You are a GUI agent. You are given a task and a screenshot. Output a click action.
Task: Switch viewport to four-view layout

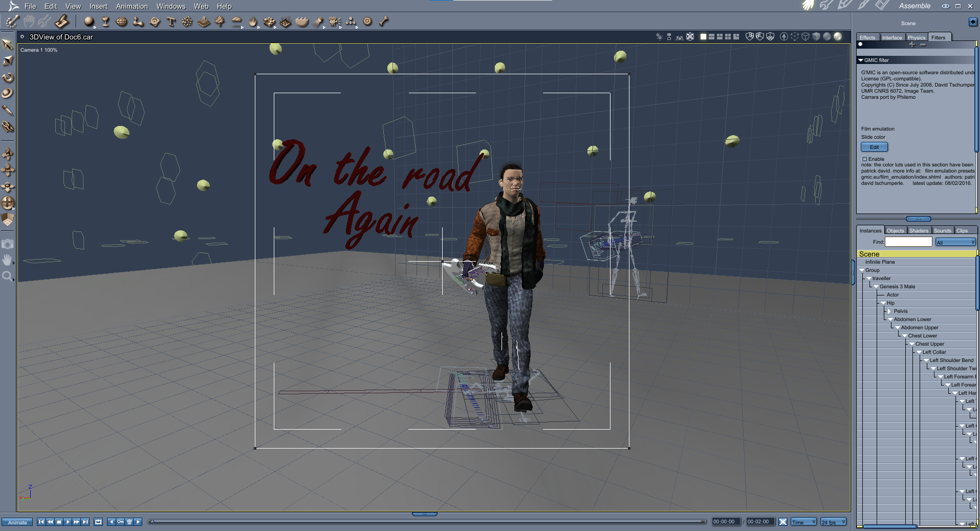[728, 37]
